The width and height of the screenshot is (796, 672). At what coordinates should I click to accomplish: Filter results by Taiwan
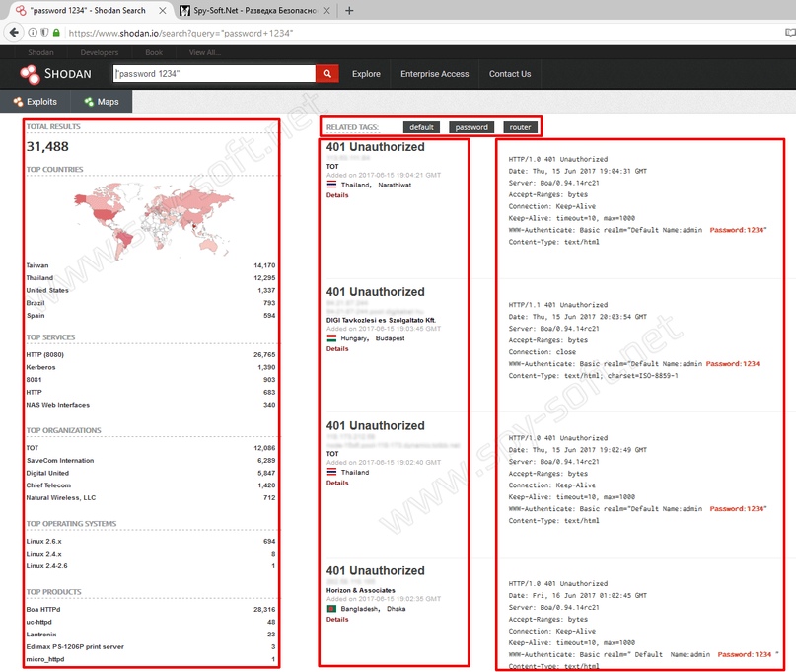151,265
